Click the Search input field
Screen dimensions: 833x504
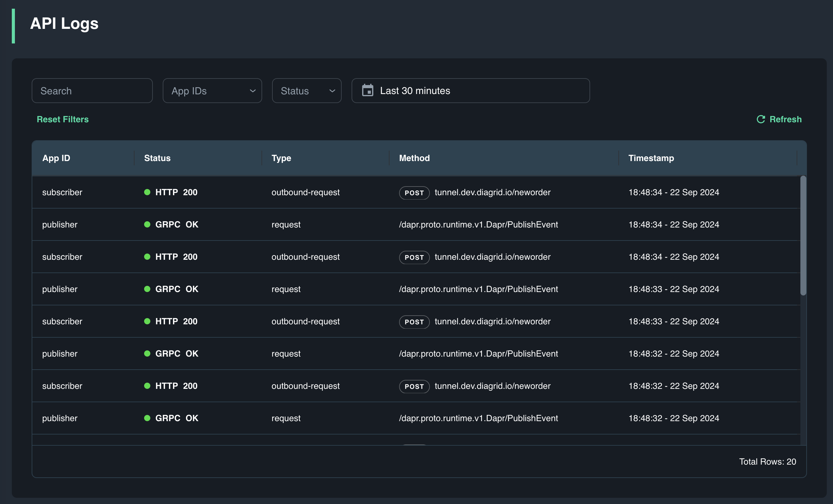click(92, 91)
